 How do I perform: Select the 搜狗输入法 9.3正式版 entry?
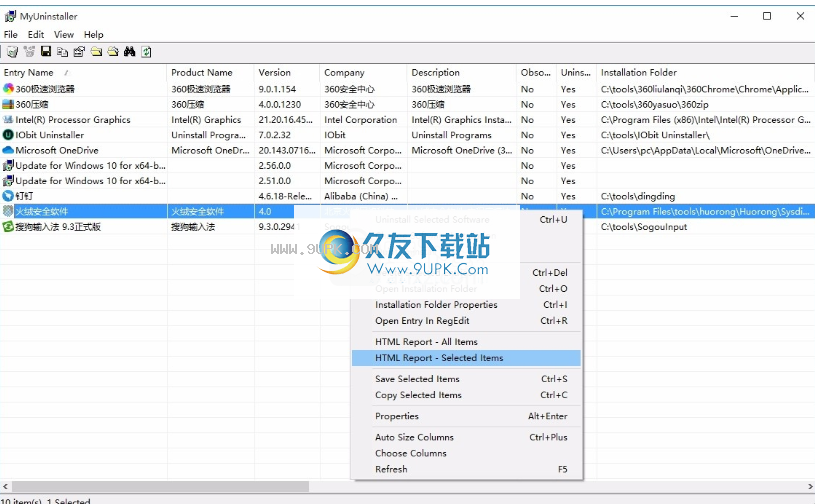pos(58,227)
